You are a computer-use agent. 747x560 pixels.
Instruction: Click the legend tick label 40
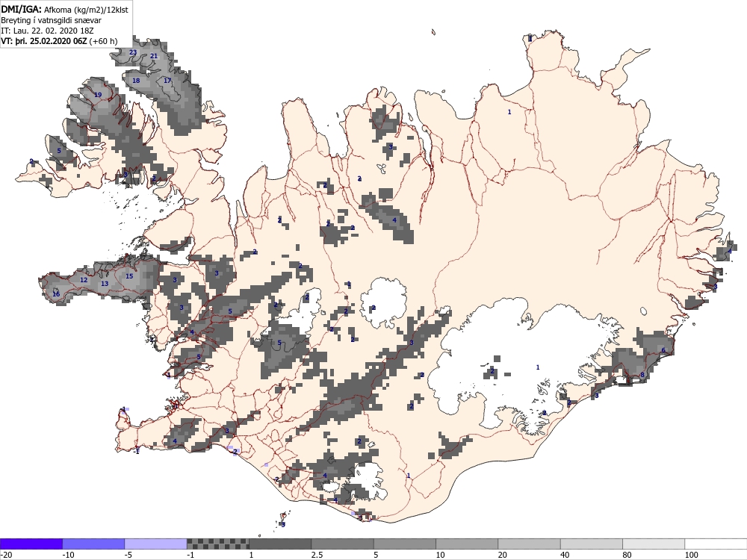click(565, 555)
